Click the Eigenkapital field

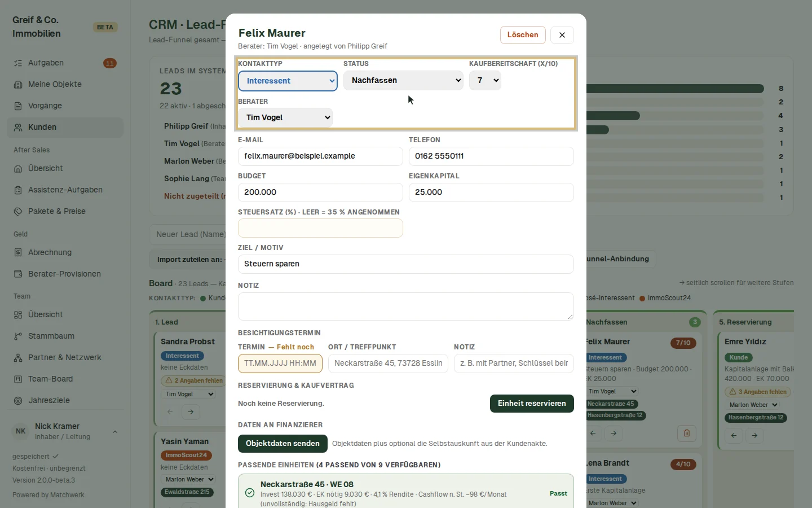(491, 192)
